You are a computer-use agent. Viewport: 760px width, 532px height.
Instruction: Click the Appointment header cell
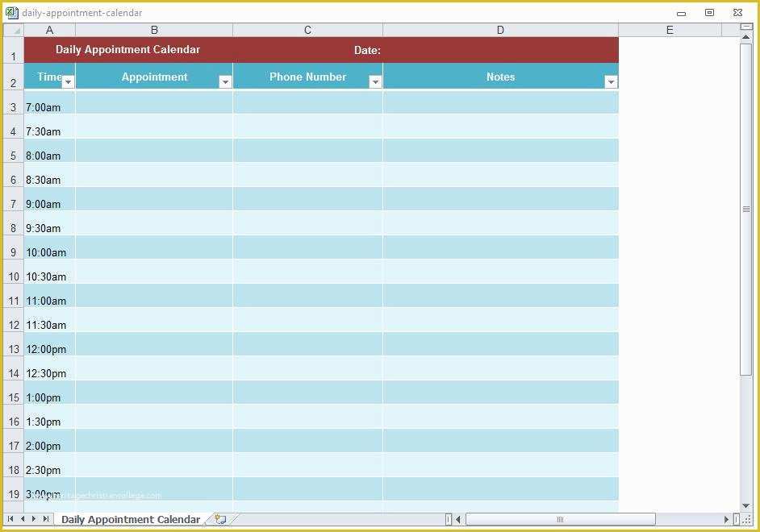[x=154, y=77]
